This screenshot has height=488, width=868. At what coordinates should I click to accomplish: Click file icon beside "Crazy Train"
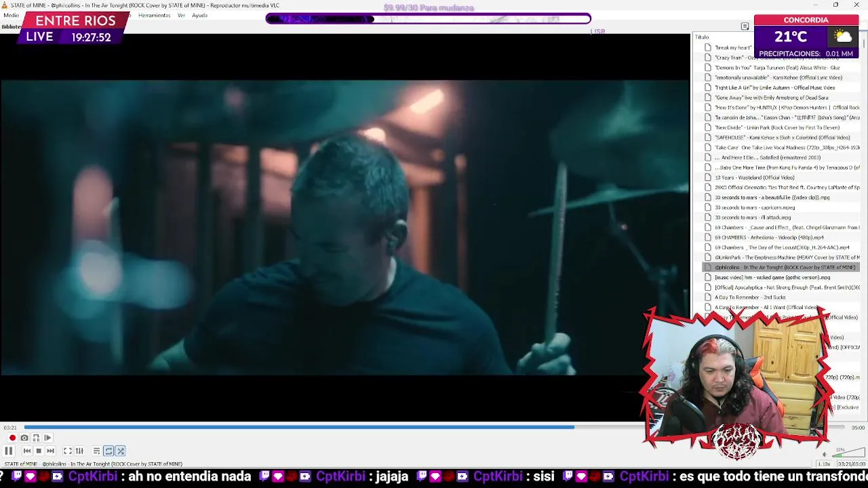click(708, 58)
